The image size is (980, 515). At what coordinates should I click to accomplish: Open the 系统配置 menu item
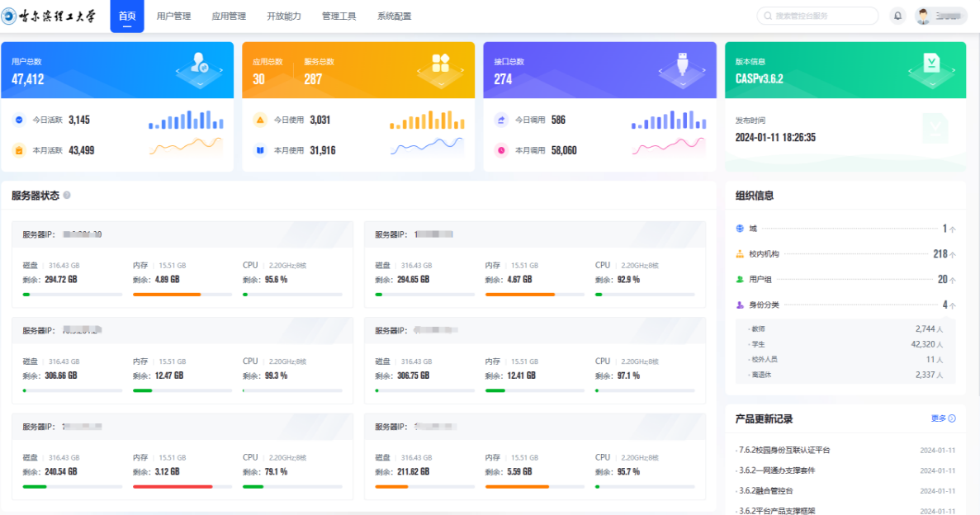[x=394, y=17]
